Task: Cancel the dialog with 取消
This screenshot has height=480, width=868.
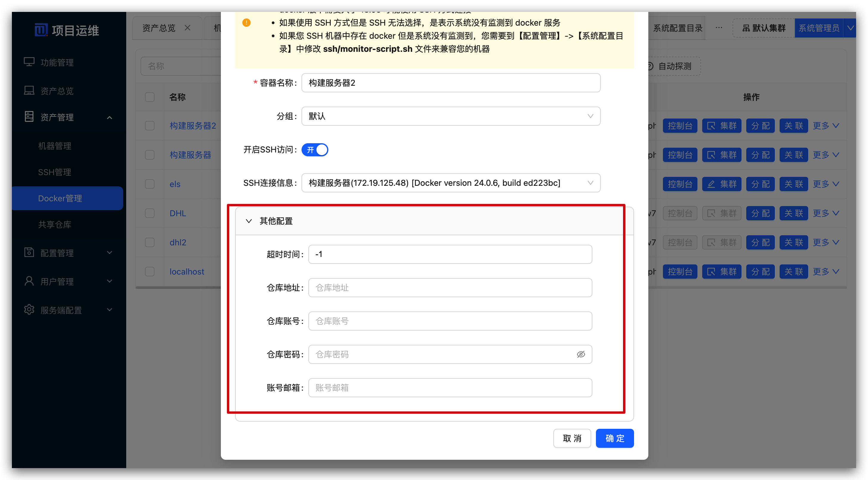Action: [x=572, y=438]
